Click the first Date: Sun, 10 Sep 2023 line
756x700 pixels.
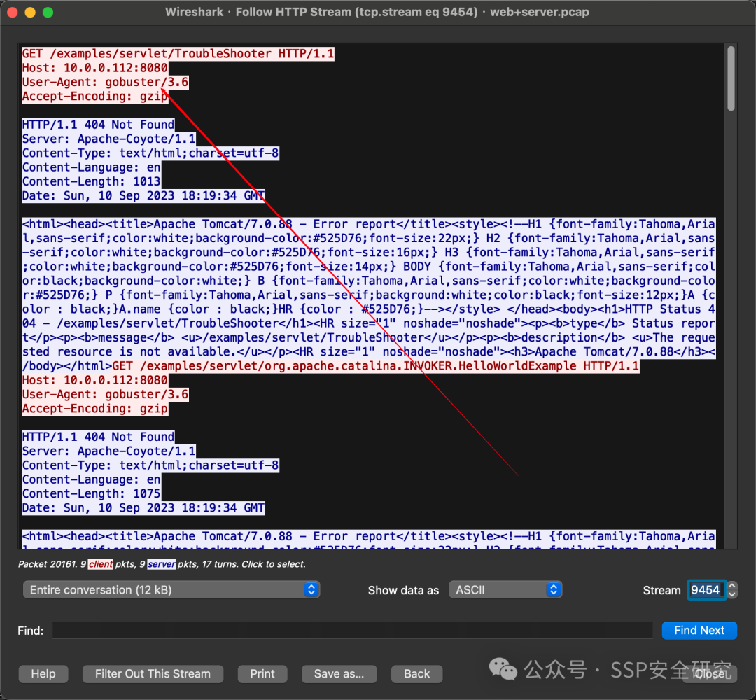[143, 196]
